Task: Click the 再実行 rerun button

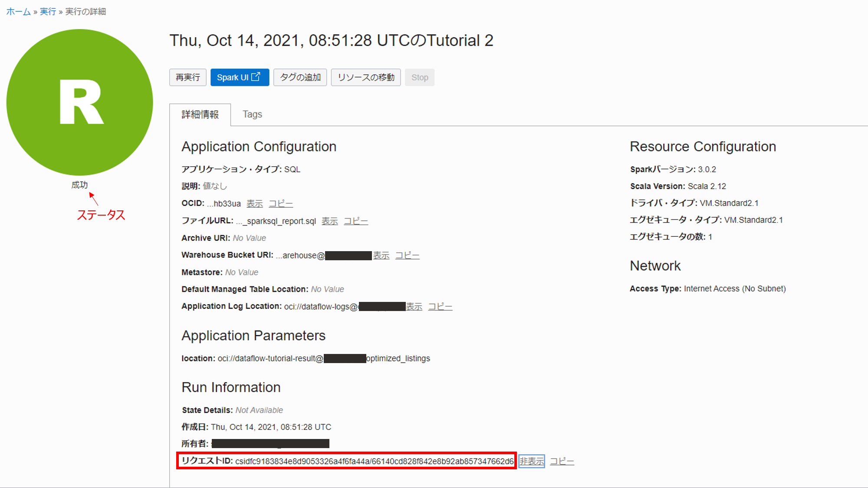Action: (187, 77)
